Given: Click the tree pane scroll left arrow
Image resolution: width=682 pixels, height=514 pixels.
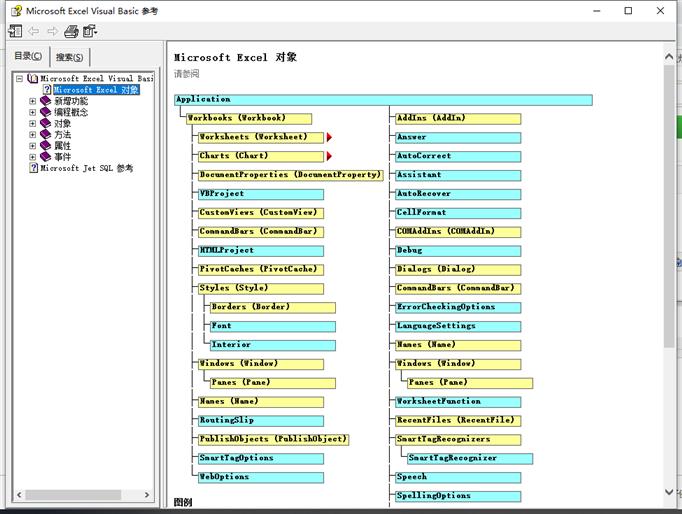Looking at the screenshot, I should [19, 495].
